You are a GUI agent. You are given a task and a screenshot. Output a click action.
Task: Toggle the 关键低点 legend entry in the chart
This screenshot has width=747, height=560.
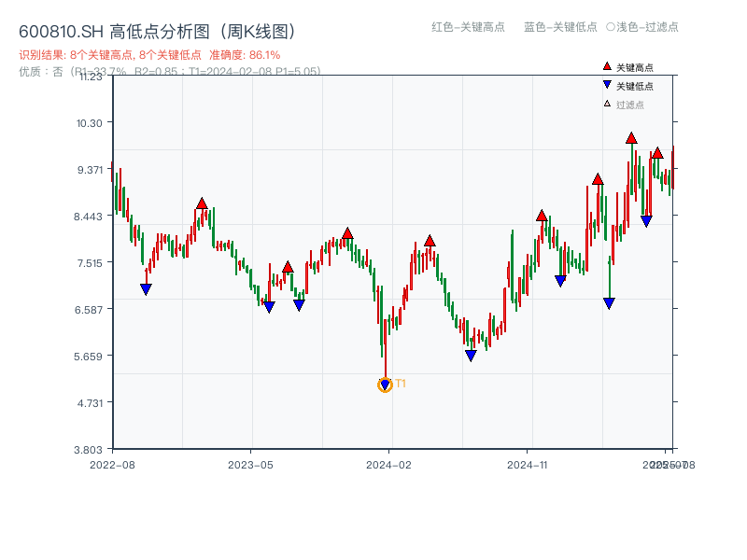(x=627, y=86)
